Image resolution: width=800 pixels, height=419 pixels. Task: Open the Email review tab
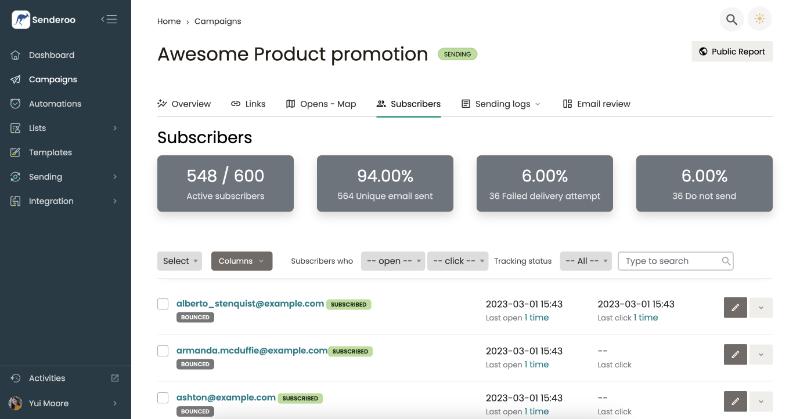[x=596, y=104]
